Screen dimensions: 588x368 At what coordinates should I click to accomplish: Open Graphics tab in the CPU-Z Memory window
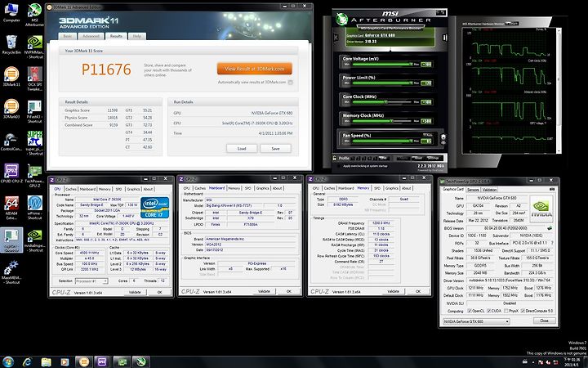(x=392, y=188)
